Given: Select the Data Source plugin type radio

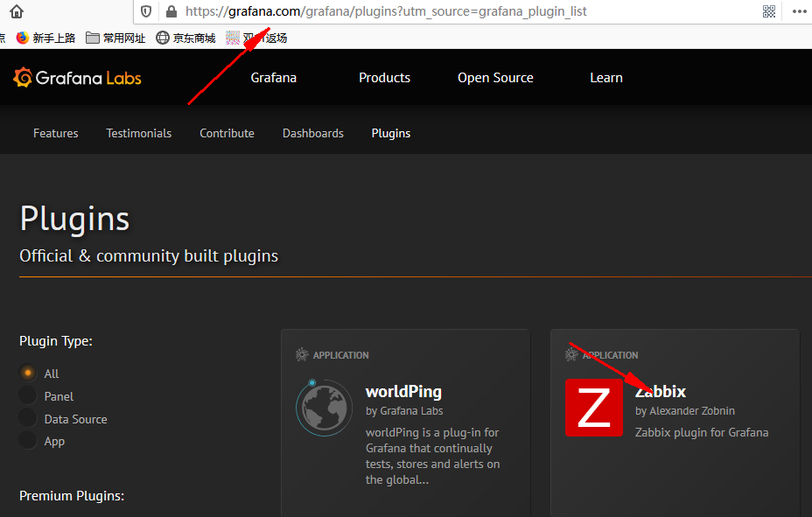Looking at the screenshot, I should [x=28, y=418].
